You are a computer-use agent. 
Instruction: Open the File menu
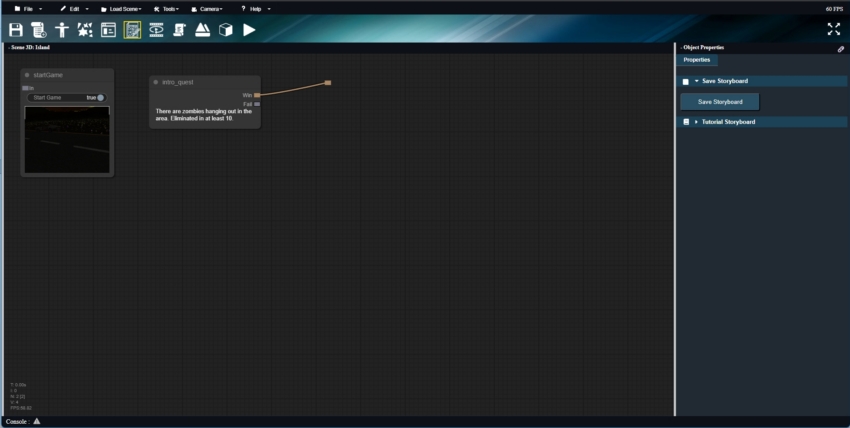pos(28,9)
